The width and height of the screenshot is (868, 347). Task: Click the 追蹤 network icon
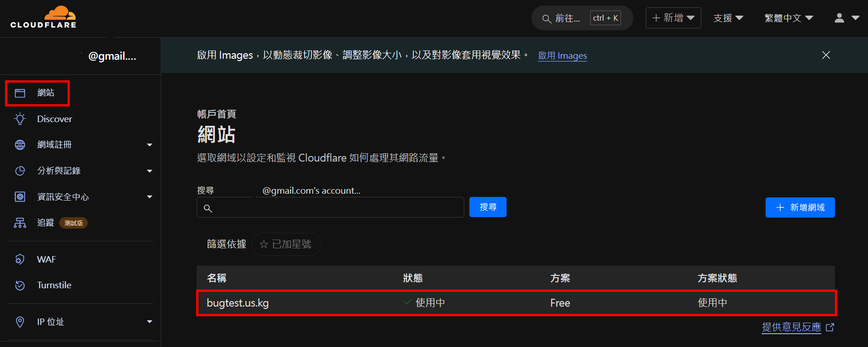tap(20, 223)
